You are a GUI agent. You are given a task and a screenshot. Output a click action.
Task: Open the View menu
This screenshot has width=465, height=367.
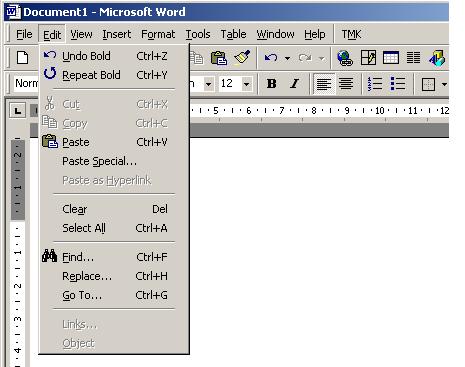(81, 34)
